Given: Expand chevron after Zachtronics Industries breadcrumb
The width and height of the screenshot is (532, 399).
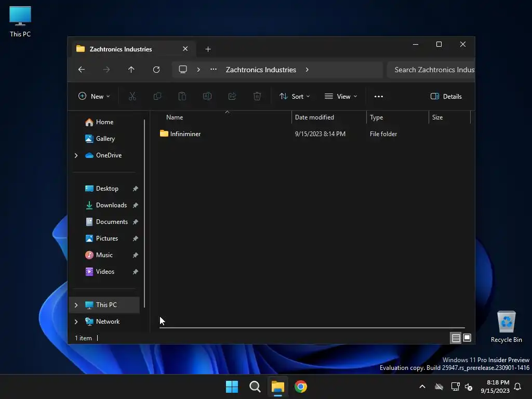Looking at the screenshot, I should [307, 70].
